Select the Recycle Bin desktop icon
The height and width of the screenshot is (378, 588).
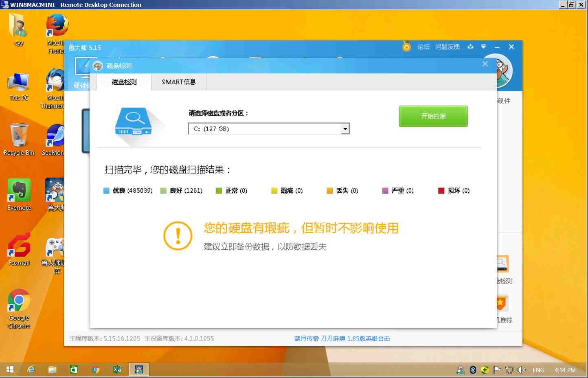coord(19,139)
